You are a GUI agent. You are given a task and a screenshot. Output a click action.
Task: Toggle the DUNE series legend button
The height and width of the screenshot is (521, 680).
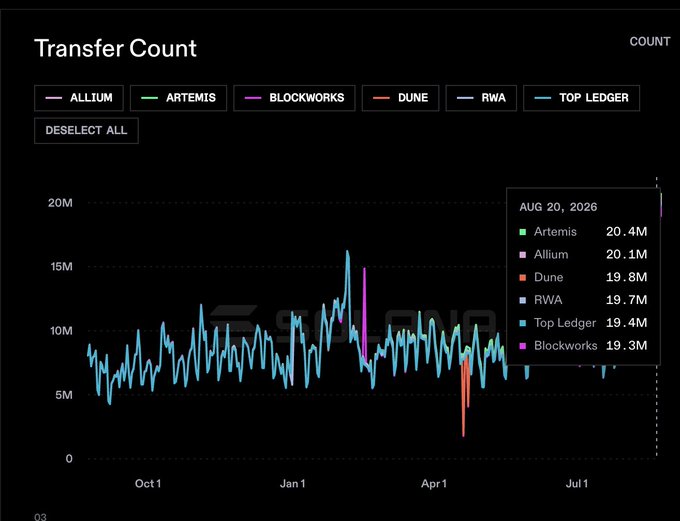point(400,98)
